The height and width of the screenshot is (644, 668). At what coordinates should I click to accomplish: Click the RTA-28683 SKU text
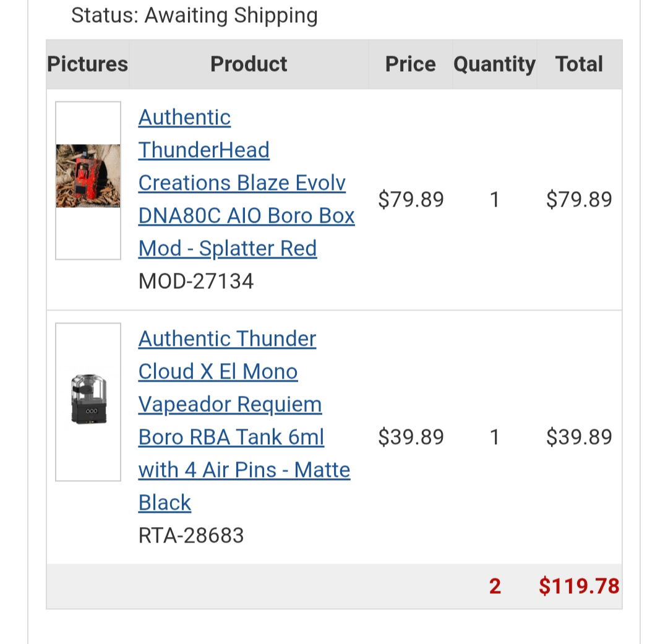click(x=191, y=535)
